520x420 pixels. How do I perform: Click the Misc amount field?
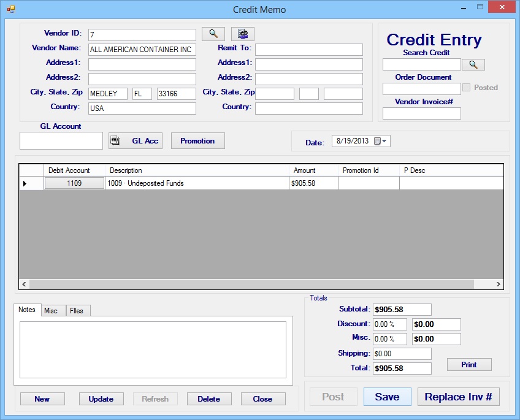[x=437, y=339]
